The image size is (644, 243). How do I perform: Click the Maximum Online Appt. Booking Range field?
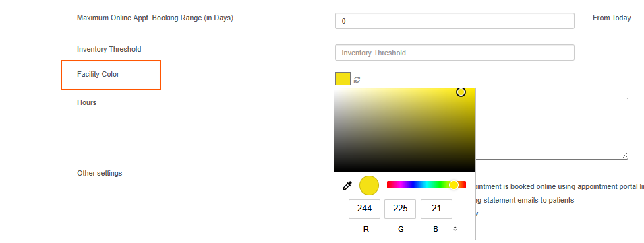(455, 21)
